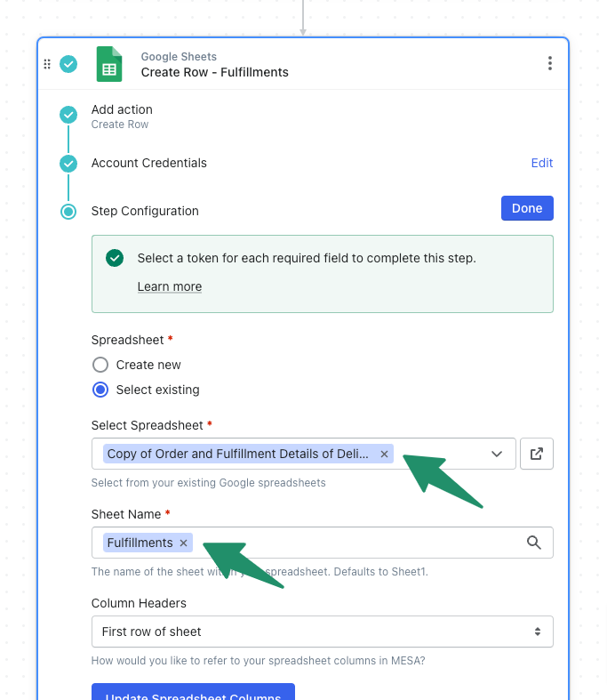Image resolution: width=607 pixels, height=700 pixels.
Task: Click the Google Sheets header label
Action: [x=179, y=57]
